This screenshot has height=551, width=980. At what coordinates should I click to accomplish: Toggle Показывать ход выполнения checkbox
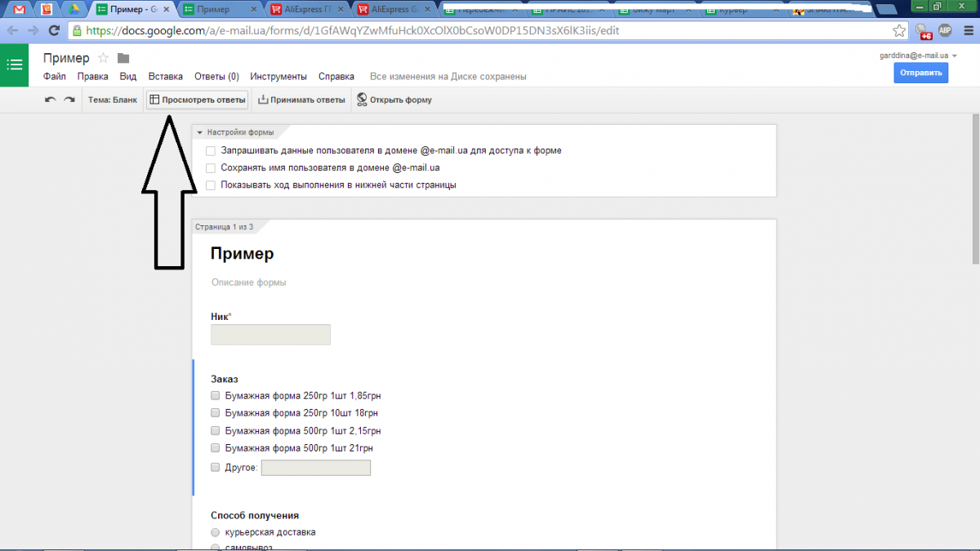pyautogui.click(x=211, y=185)
